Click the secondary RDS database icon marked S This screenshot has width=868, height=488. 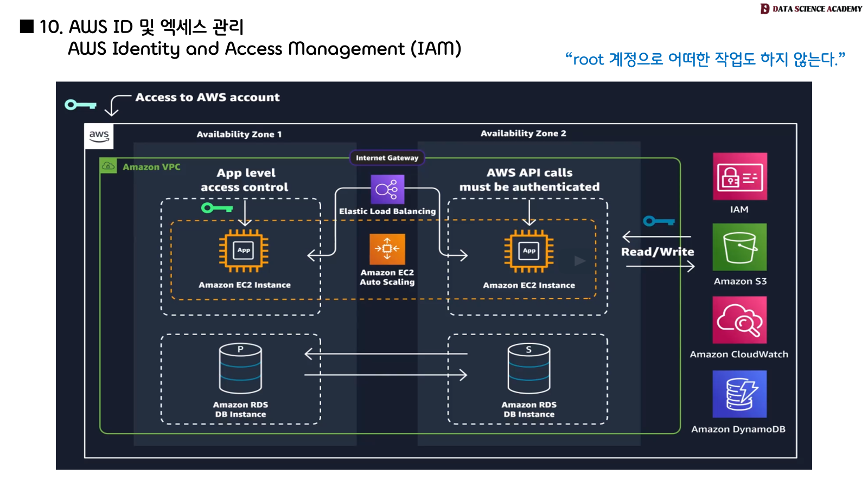529,369
